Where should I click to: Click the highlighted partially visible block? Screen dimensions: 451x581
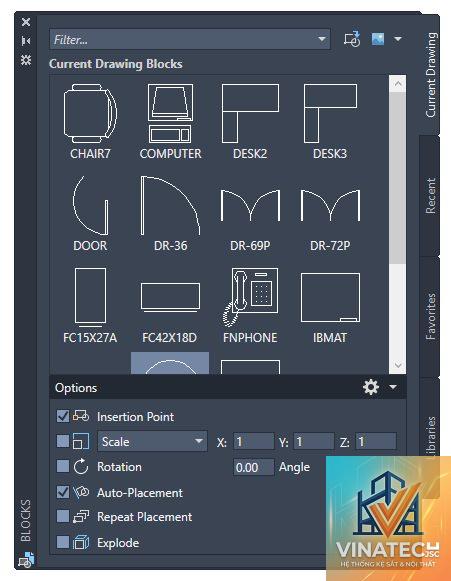170,363
